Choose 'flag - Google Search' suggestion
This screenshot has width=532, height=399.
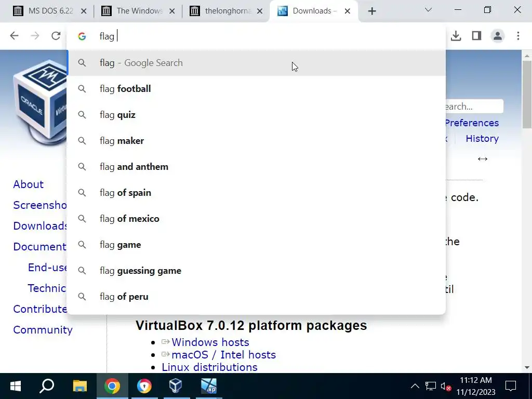(x=257, y=63)
